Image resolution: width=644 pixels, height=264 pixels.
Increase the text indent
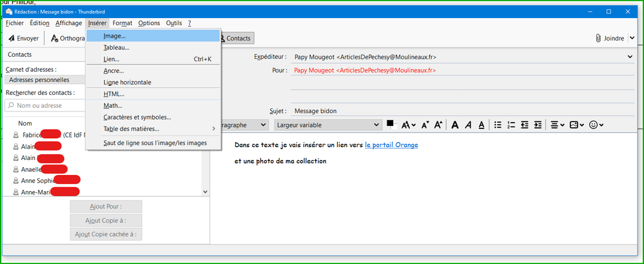(538, 125)
